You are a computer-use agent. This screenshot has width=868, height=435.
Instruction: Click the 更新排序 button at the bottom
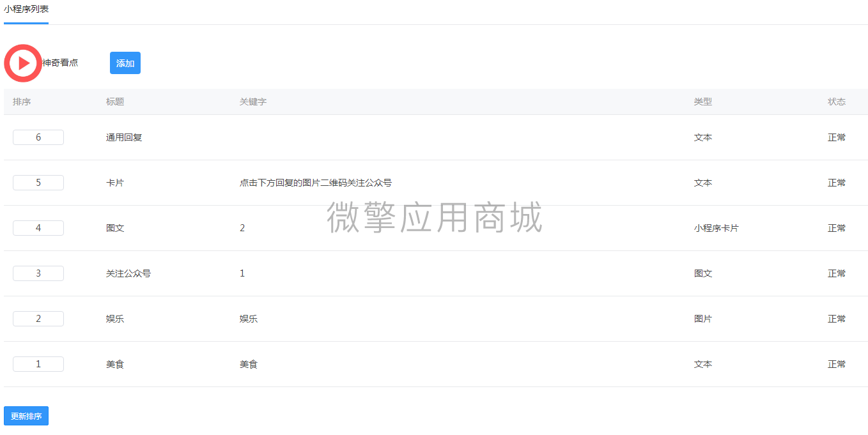[26, 416]
